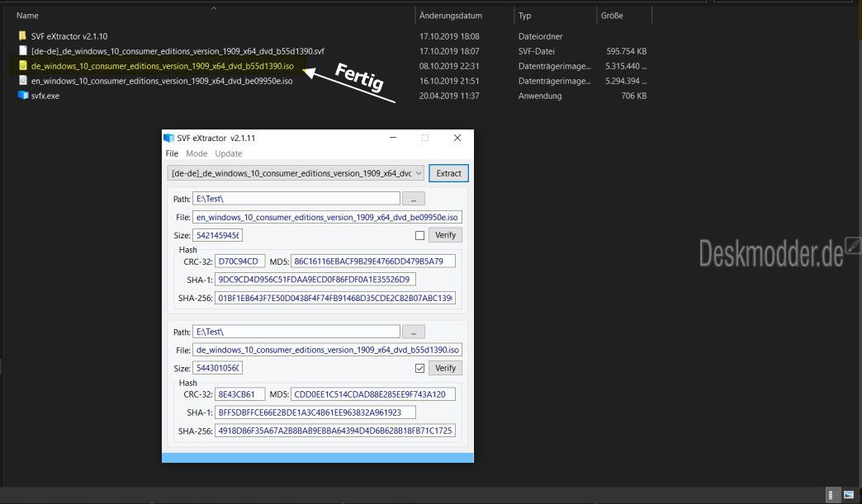Viewport: 862px width, 504px height.
Task: Click the CRC-32 field 8E43CB61
Action: pos(240,394)
